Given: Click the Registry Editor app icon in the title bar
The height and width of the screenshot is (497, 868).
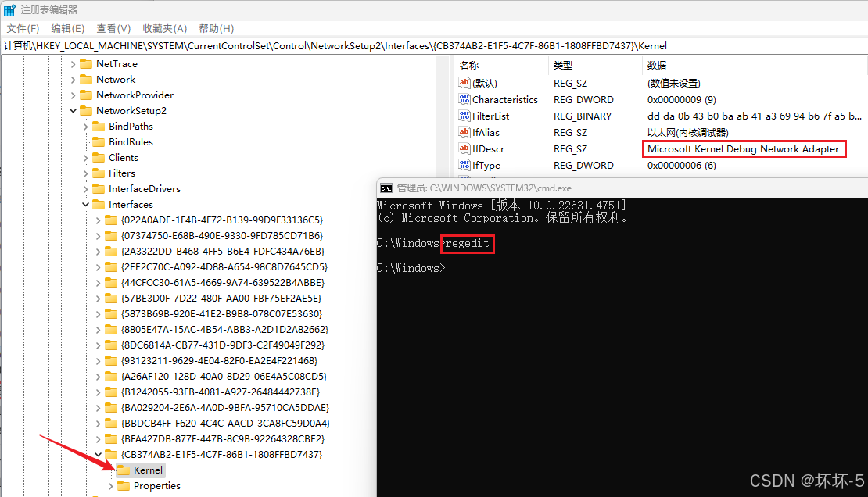Looking at the screenshot, I should tap(9, 10).
